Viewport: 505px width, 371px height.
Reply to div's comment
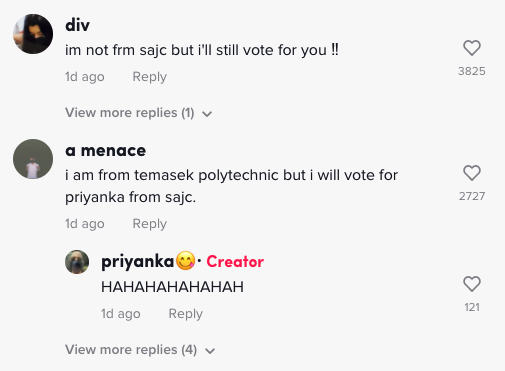[150, 77]
